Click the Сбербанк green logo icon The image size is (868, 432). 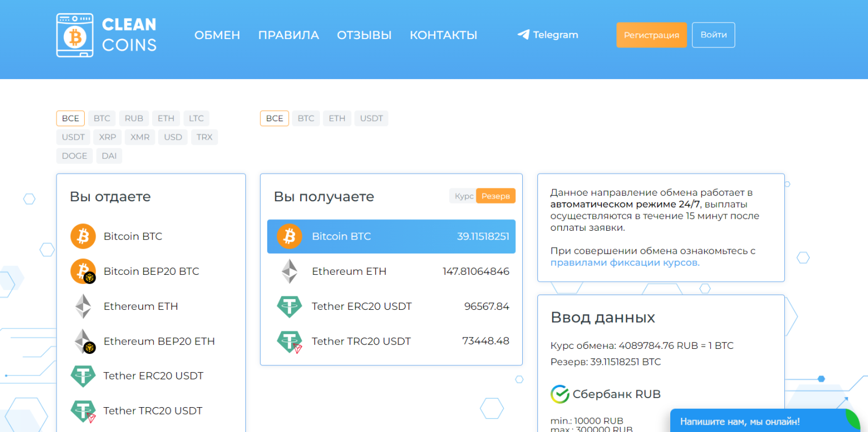coord(559,394)
